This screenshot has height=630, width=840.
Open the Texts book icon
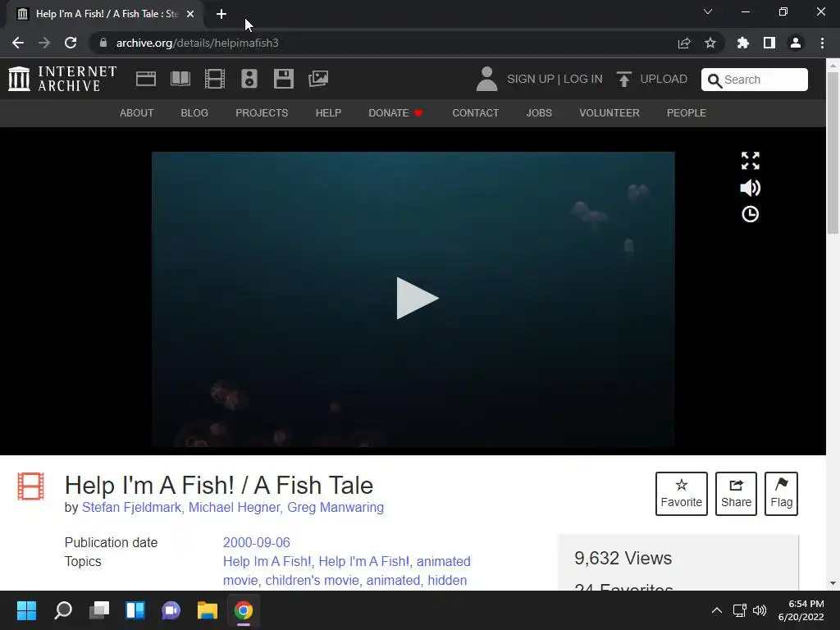180,79
